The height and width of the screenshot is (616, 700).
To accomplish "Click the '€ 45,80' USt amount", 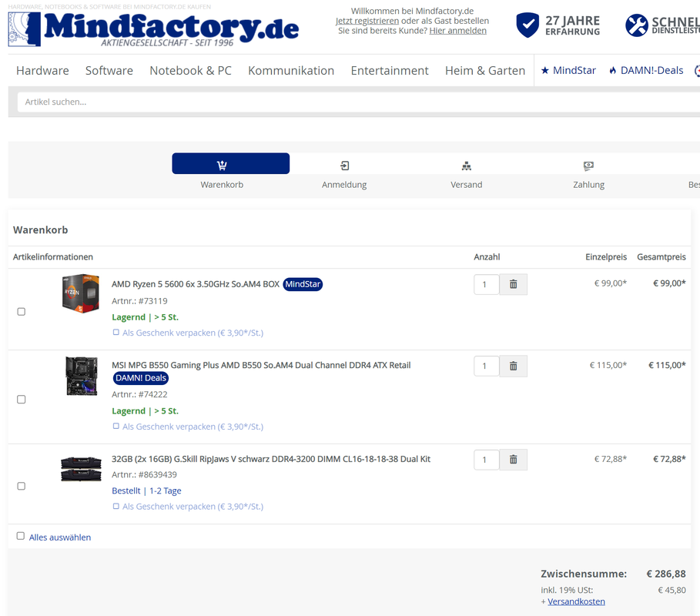I will (672, 590).
